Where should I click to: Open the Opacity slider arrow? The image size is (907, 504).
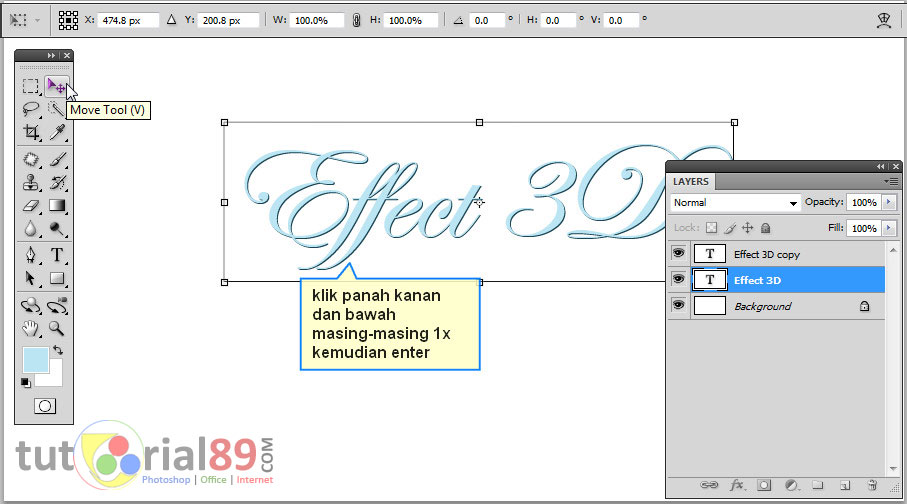(888, 202)
